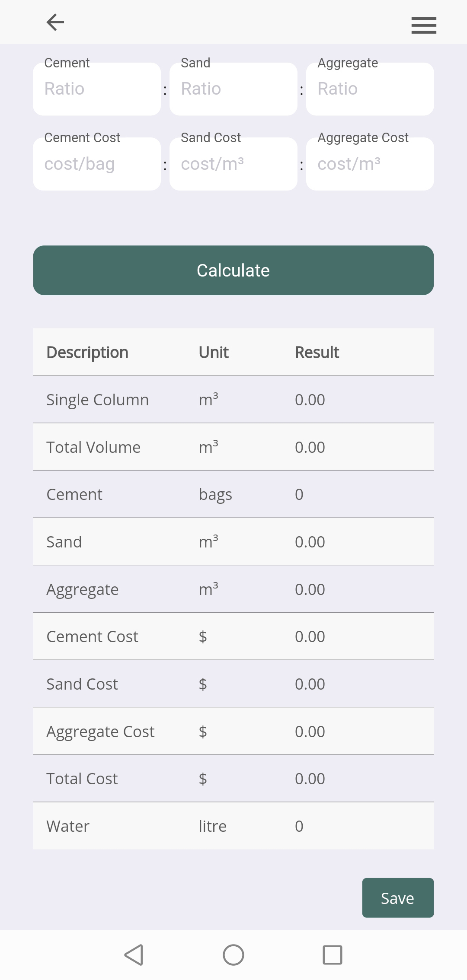Click the Description column header

pyautogui.click(x=87, y=353)
